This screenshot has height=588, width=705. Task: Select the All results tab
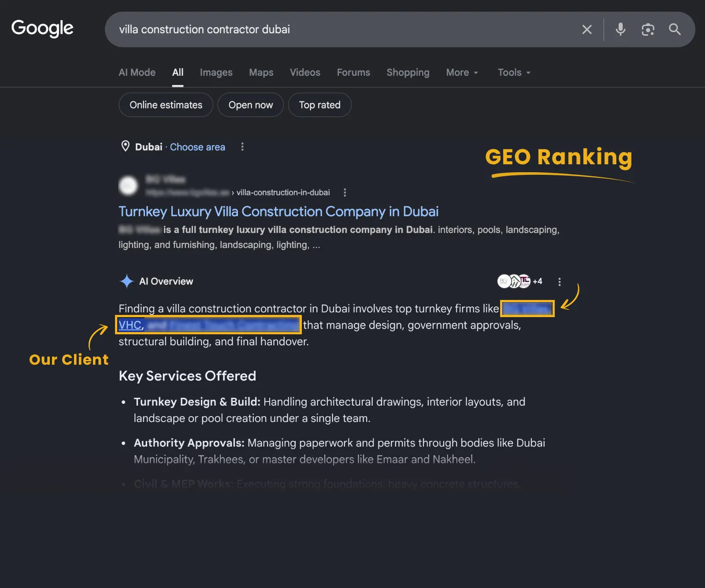(x=178, y=72)
